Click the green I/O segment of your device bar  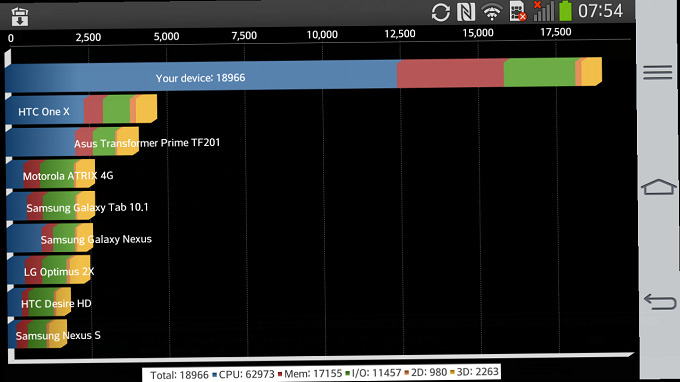pyautogui.click(x=539, y=72)
